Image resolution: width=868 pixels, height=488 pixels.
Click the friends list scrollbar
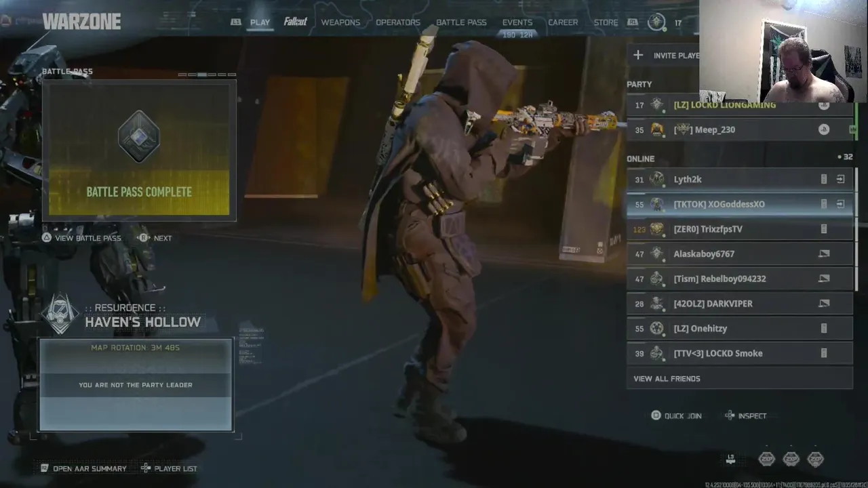857,229
